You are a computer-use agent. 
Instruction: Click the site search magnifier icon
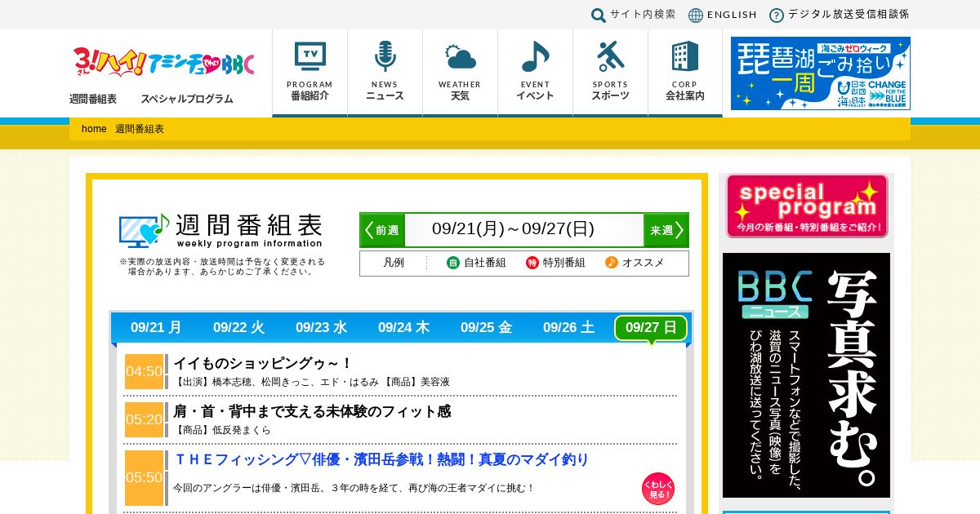pos(599,15)
